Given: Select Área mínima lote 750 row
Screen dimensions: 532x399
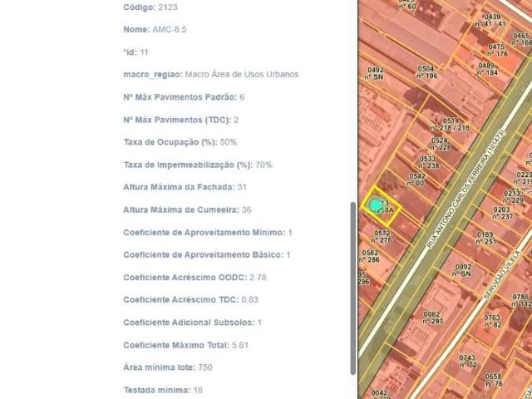Looking at the screenshot, I should pyautogui.click(x=168, y=367).
